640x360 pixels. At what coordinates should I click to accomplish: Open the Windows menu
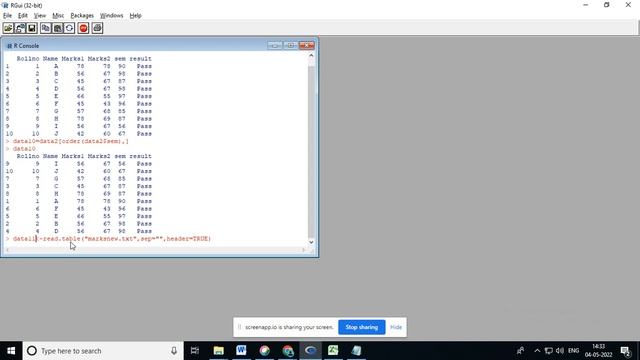coord(111,16)
